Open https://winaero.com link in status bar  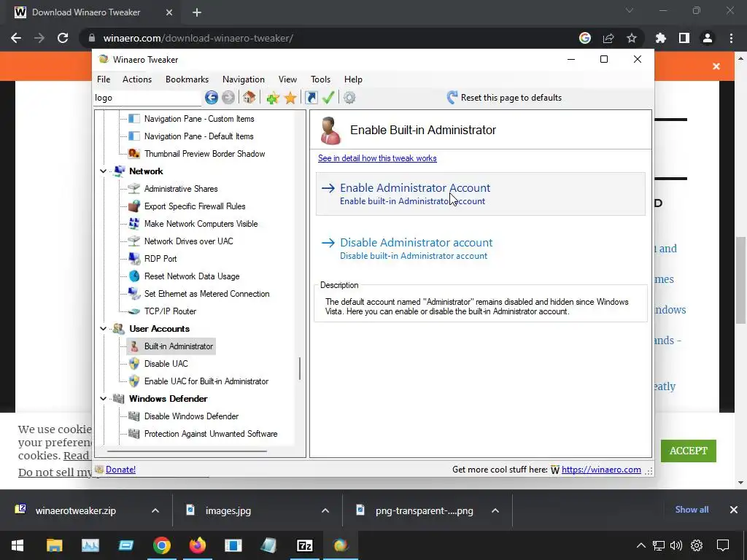tap(601, 470)
